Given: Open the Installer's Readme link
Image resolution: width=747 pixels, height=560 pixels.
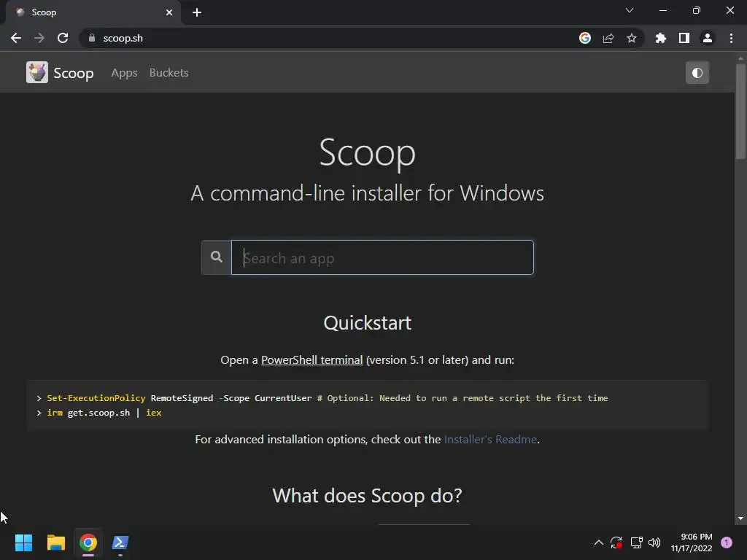Looking at the screenshot, I should [x=490, y=439].
